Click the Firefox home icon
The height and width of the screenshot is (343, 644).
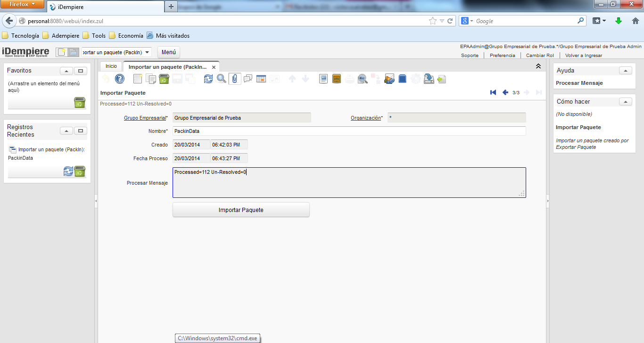[x=635, y=21]
